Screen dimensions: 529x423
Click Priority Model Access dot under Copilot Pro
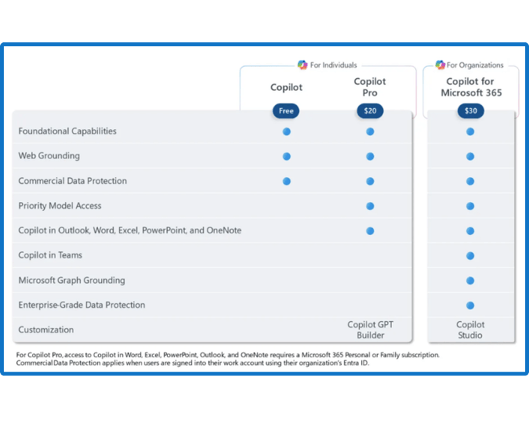pos(370,206)
